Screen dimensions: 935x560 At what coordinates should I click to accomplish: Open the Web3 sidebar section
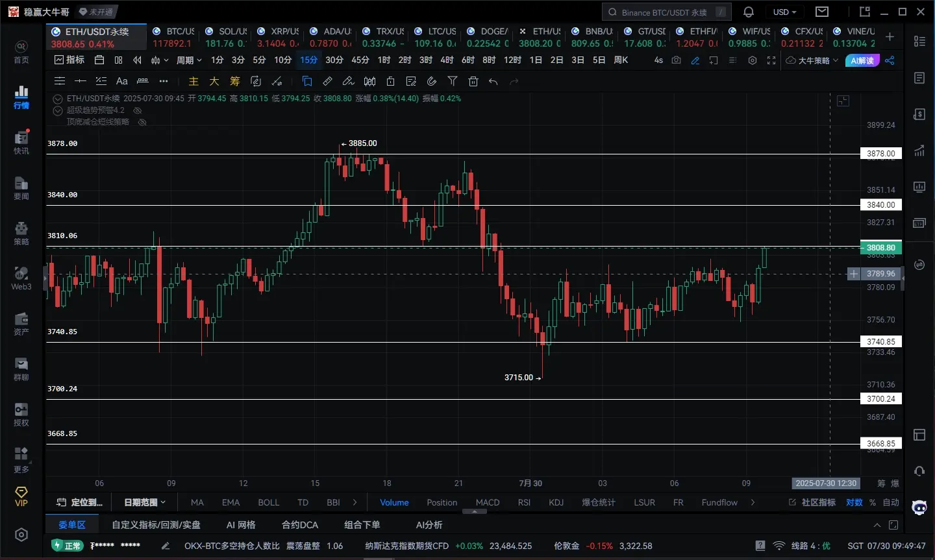(x=21, y=278)
